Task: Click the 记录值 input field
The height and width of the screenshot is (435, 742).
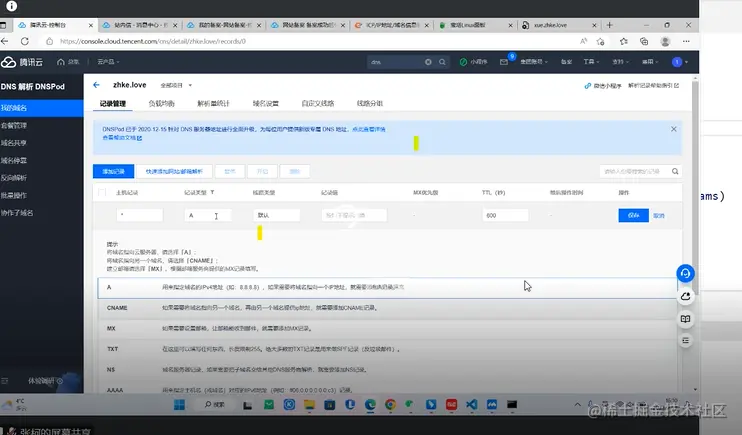Action: click(x=354, y=215)
